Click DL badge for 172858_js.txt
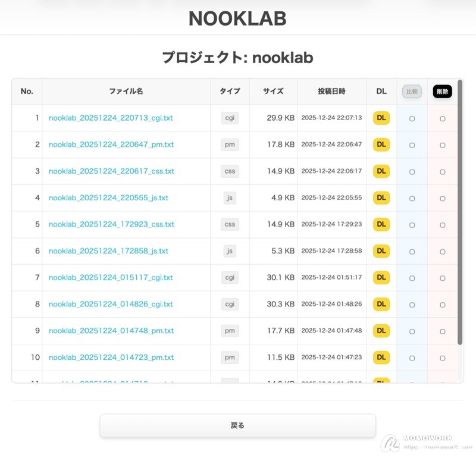 coord(381,251)
